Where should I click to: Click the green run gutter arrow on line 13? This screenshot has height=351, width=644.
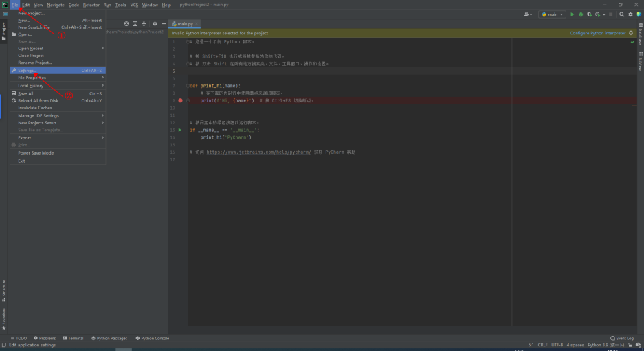180,130
